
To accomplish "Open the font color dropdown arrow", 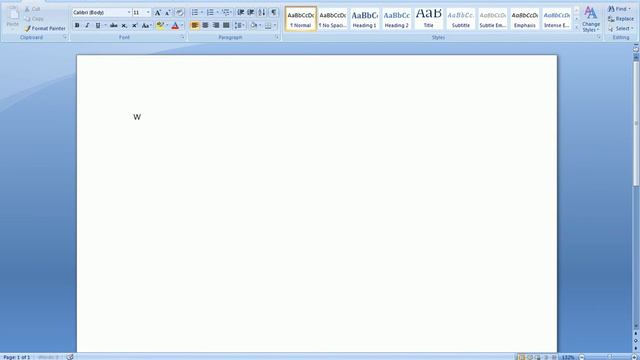I will [x=182, y=25].
